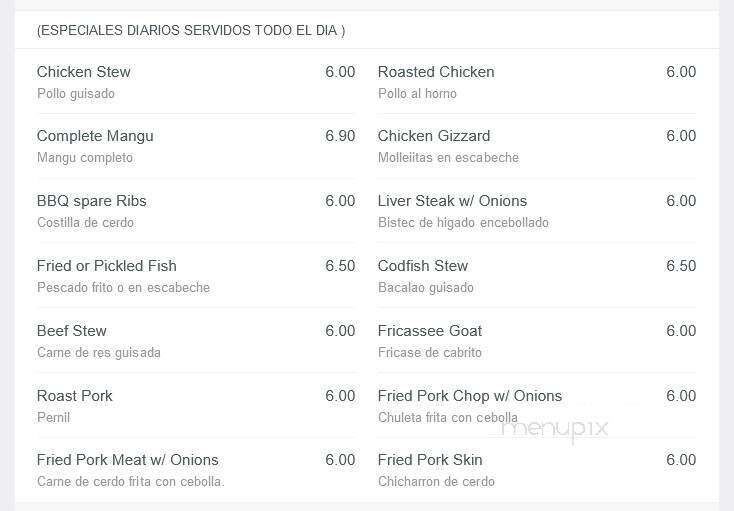
Task: Select the Fried or Pickled Fish entry
Action: point(107,266)
